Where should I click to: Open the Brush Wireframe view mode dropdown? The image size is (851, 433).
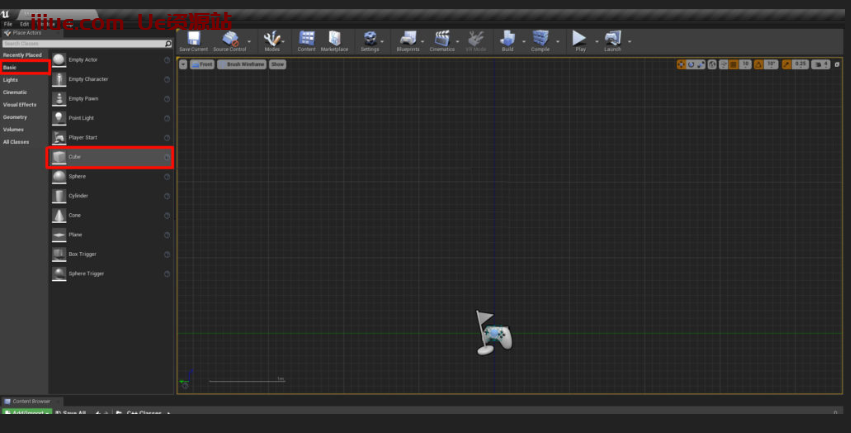(241, 64)
